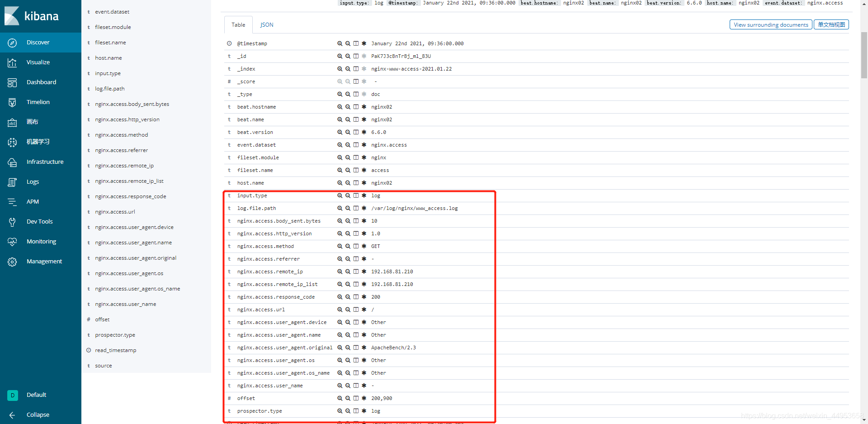Open the Monitoring heartbeat icon
Image resolution: width=868 pixels, height=424 pixels.
point(12,242)
